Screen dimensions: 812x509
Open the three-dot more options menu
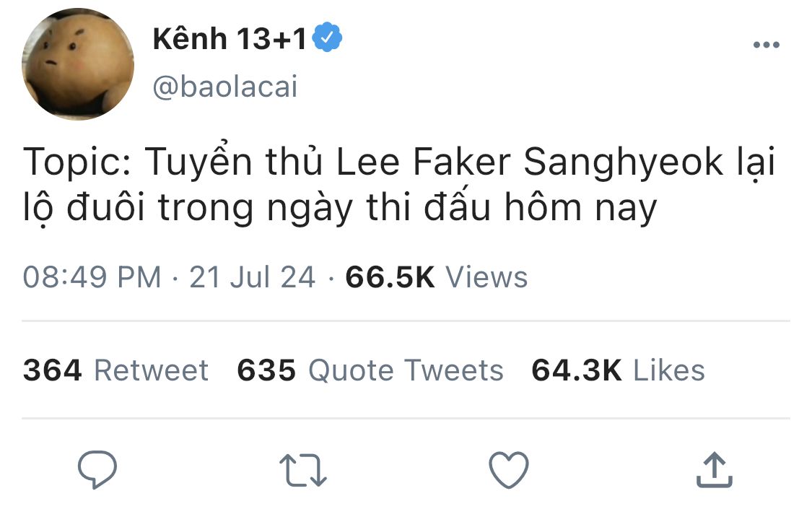point(767,45)
